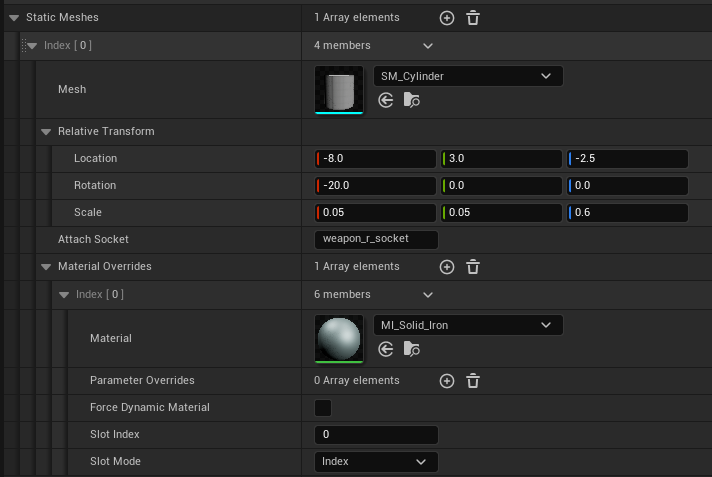Select the Location property label
712x477 pixels.
coord(95,159)
